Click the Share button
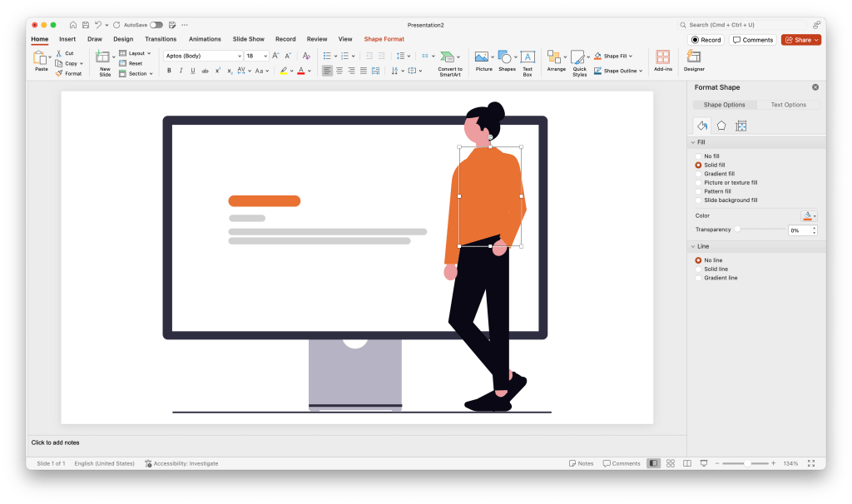This screenshot has width=852, height=504. [x=800, y=39]
